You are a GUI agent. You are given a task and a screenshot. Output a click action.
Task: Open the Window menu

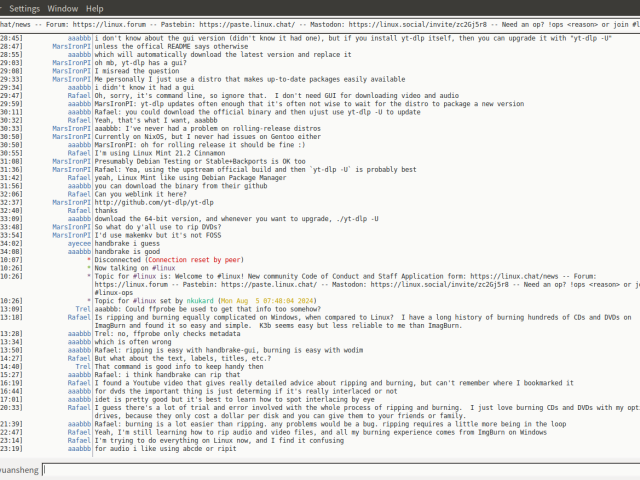[62, 9]
